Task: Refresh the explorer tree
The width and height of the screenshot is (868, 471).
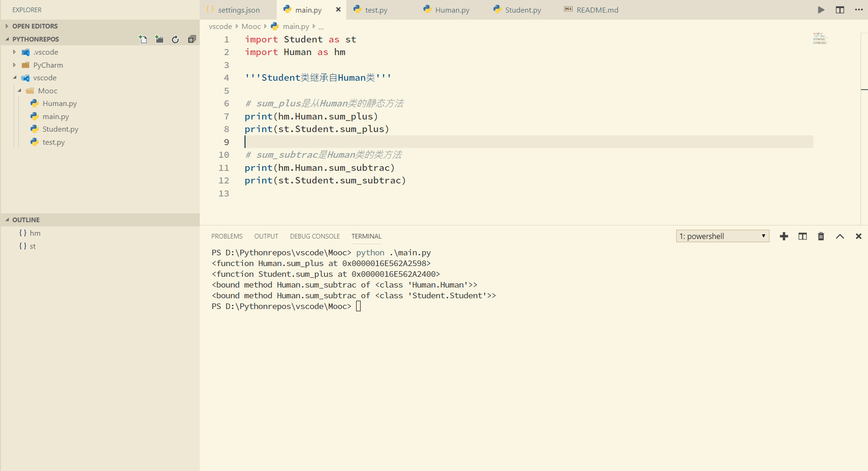Action: (x=175, y=39)
